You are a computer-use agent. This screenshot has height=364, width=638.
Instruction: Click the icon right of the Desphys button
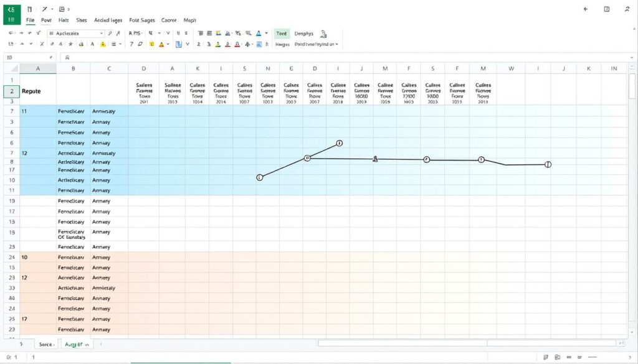point(323,34)
